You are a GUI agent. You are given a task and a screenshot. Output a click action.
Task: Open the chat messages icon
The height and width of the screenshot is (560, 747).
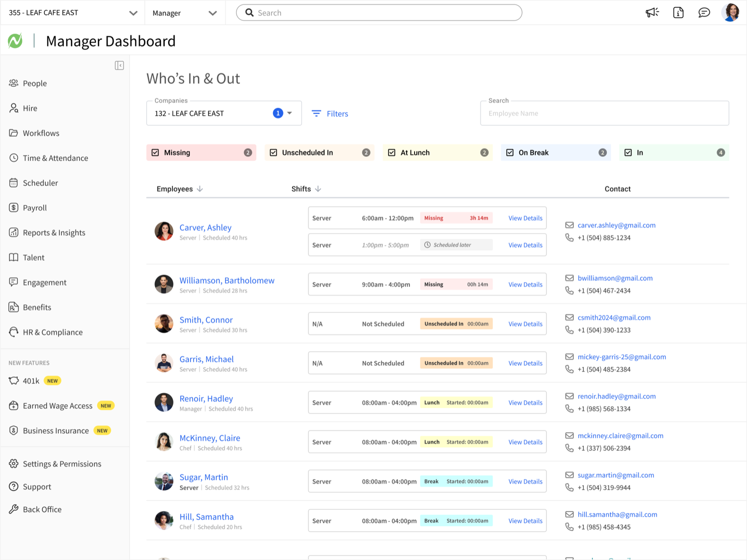704,12
